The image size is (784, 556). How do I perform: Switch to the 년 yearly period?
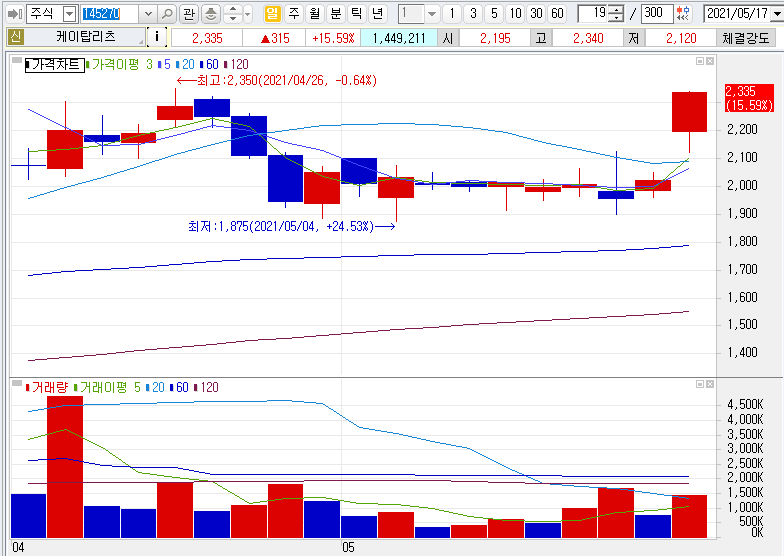click(x=378, y=14)
